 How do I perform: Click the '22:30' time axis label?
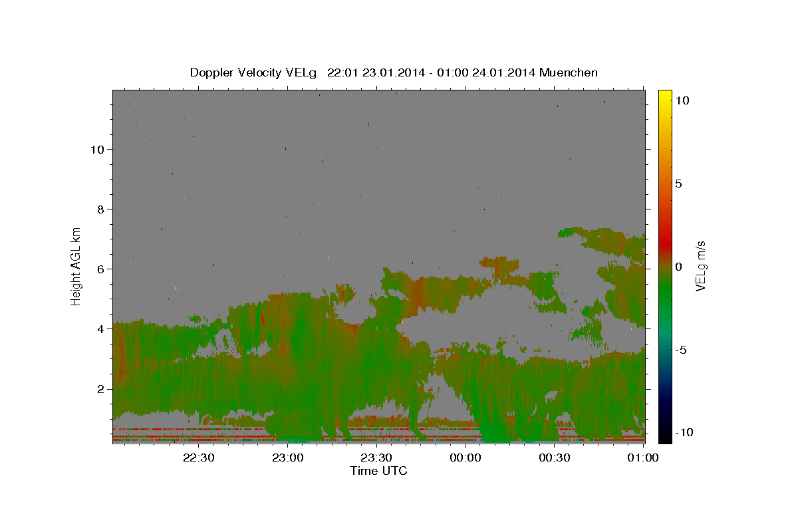[198, 458]
